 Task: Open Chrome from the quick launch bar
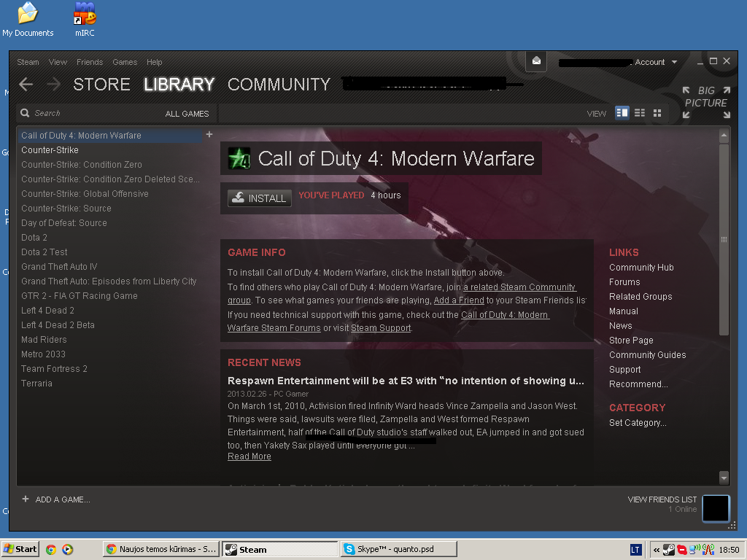51,550
